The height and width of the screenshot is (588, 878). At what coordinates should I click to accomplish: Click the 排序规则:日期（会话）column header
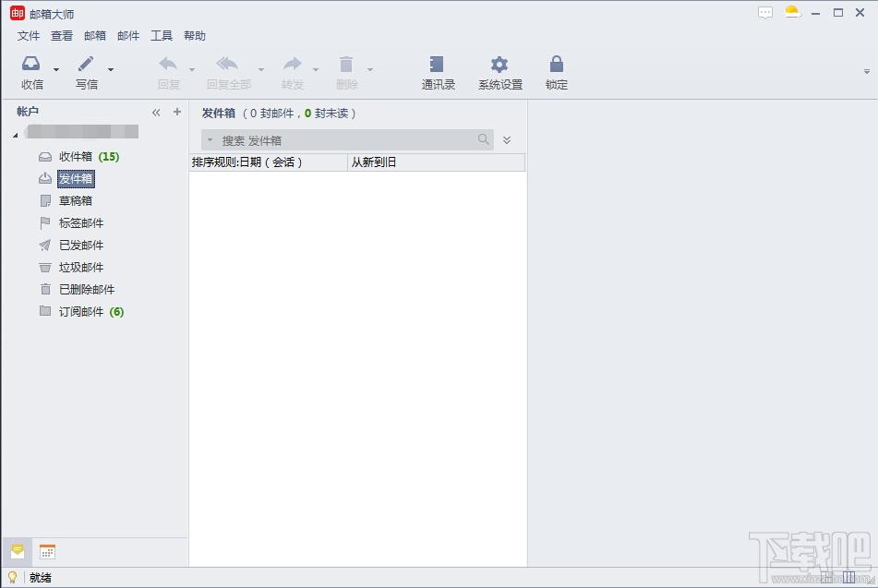pos(269,162)
